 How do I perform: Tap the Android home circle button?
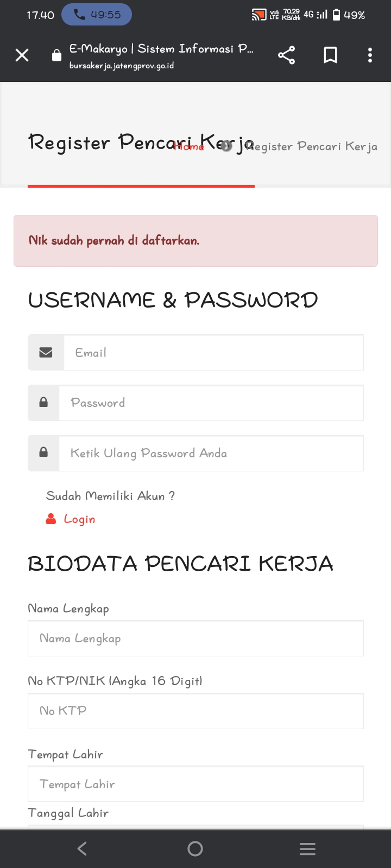[x=195, y=848]
